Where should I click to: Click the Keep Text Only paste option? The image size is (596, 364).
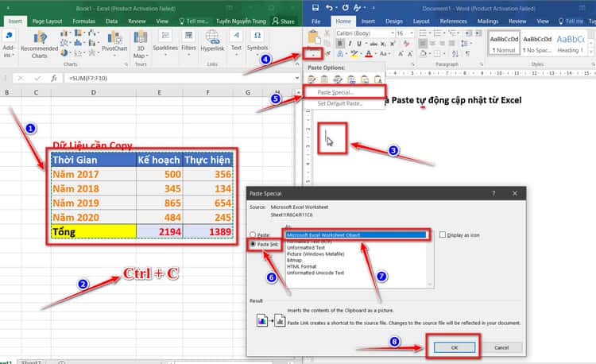[377, 79]
